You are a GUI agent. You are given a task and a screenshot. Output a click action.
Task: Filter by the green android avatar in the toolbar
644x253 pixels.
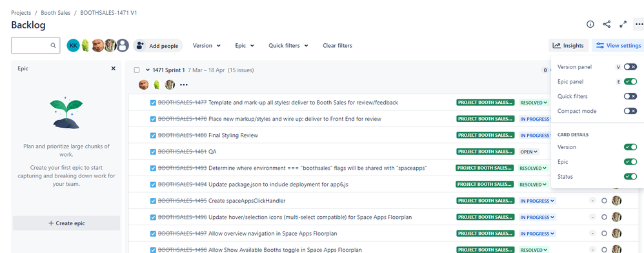pyautogui.click(x=85, y=46)
